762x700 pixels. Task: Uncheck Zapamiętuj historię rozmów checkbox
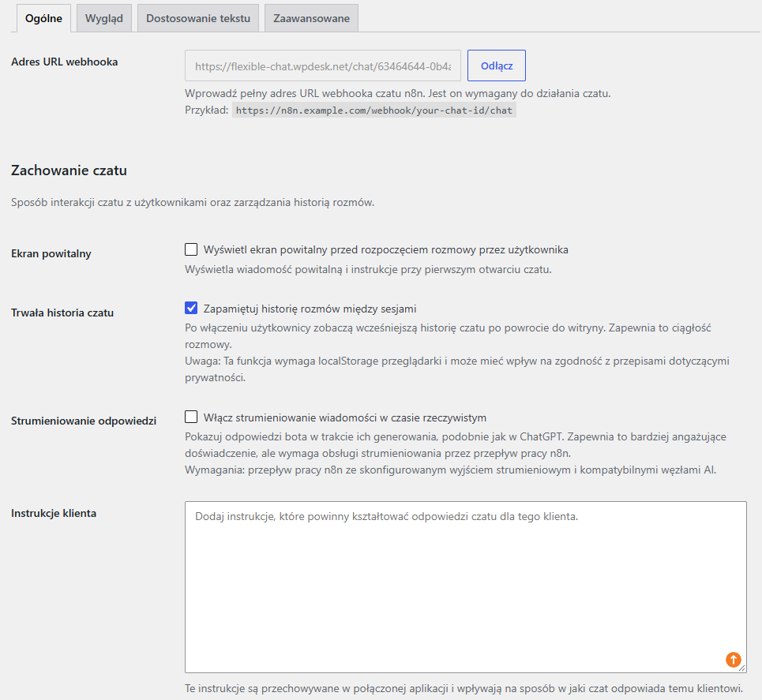191,308
